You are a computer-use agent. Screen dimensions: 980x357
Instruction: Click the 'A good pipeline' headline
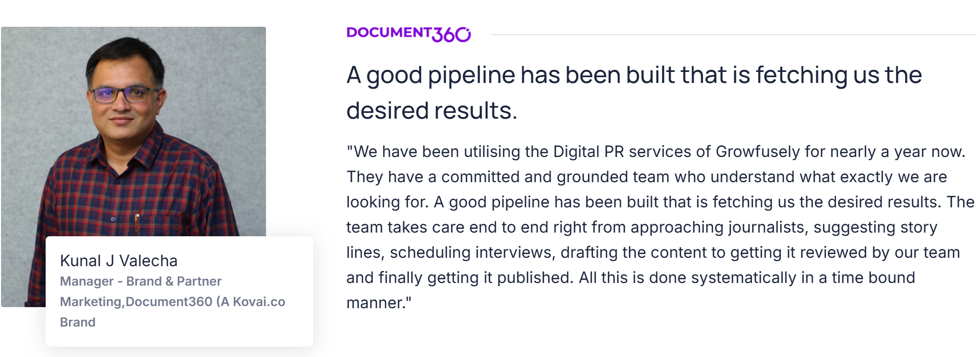(634, 75)
